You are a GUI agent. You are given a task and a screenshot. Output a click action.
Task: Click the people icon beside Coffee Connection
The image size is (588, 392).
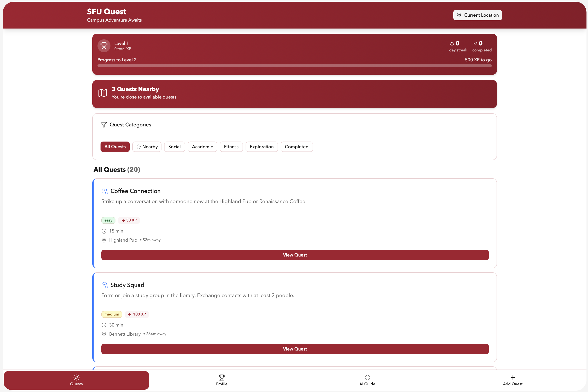105,191
